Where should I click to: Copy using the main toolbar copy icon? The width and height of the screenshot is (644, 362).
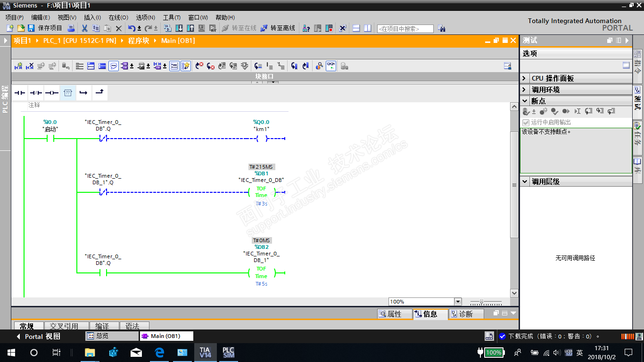click(96, 28)
